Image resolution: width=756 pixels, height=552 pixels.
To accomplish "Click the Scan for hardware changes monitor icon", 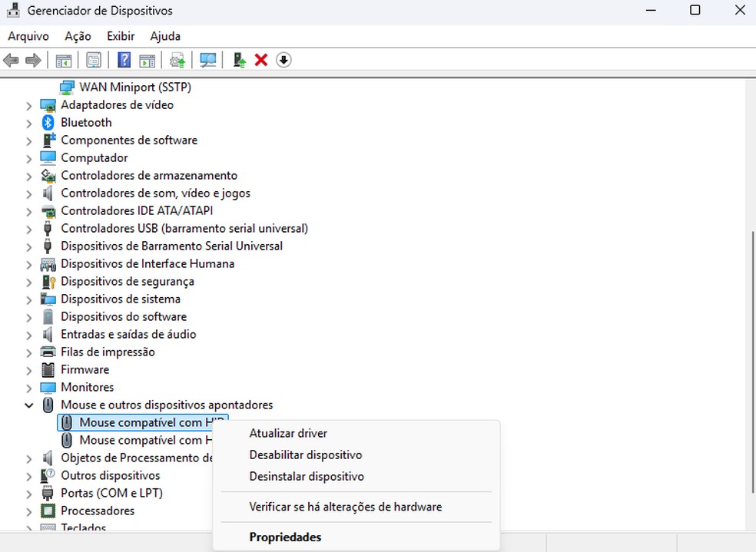I will (x=207, y=60).
